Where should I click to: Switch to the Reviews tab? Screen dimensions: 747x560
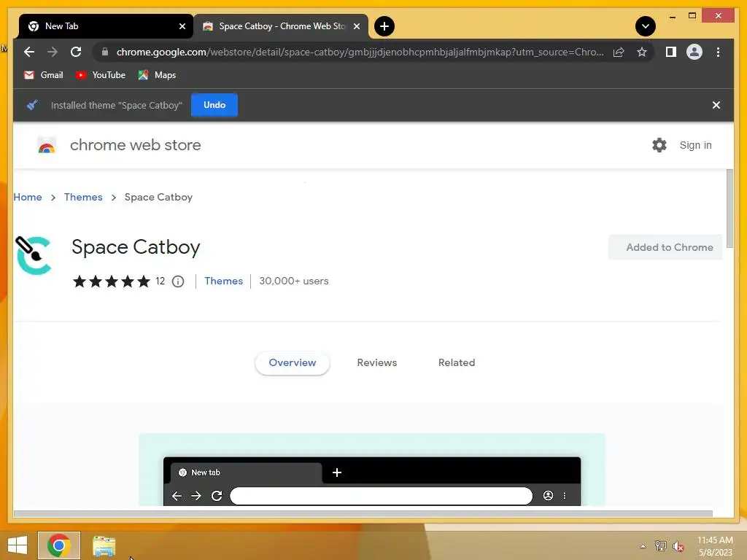pos(377,363)
